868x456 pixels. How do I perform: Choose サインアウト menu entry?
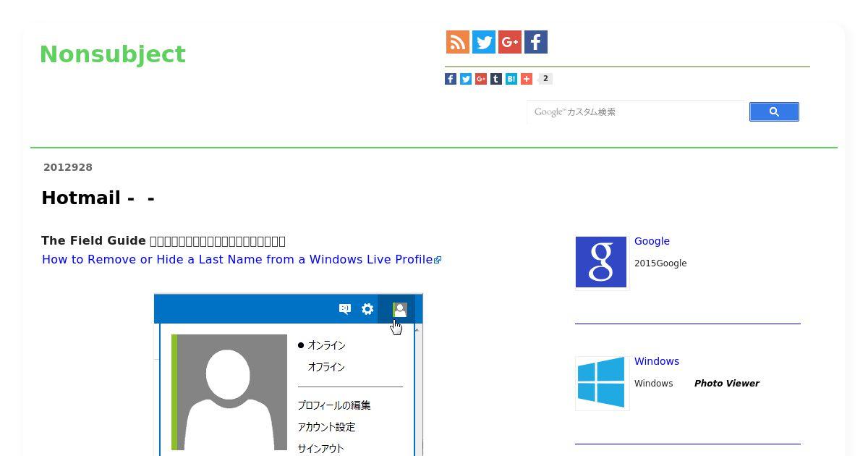[320, 449]
